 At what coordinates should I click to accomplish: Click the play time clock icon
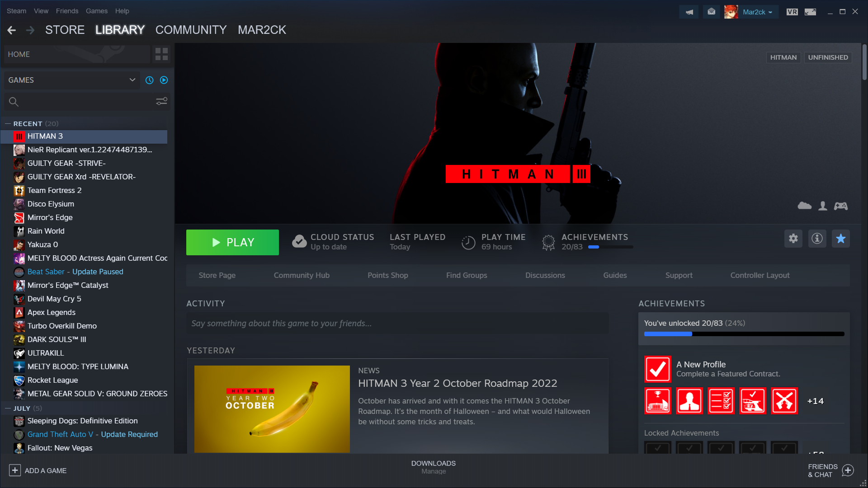[x=468, y=243]
